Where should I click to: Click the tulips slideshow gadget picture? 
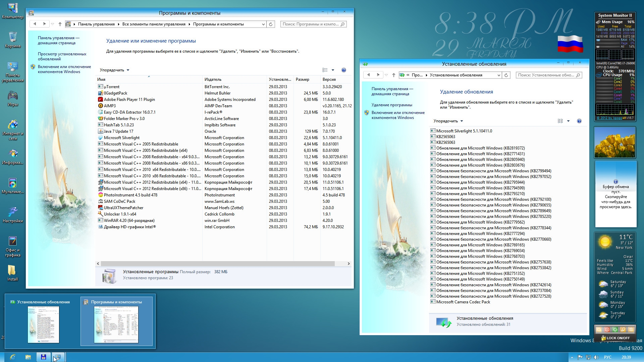tap(615, 142)
